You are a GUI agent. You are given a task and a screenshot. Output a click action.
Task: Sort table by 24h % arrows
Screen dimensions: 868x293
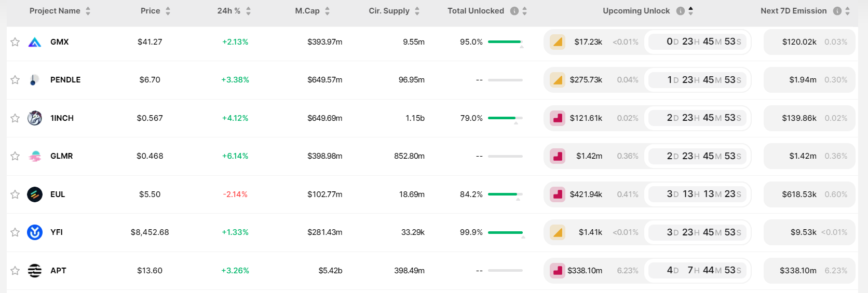(248, 11)
